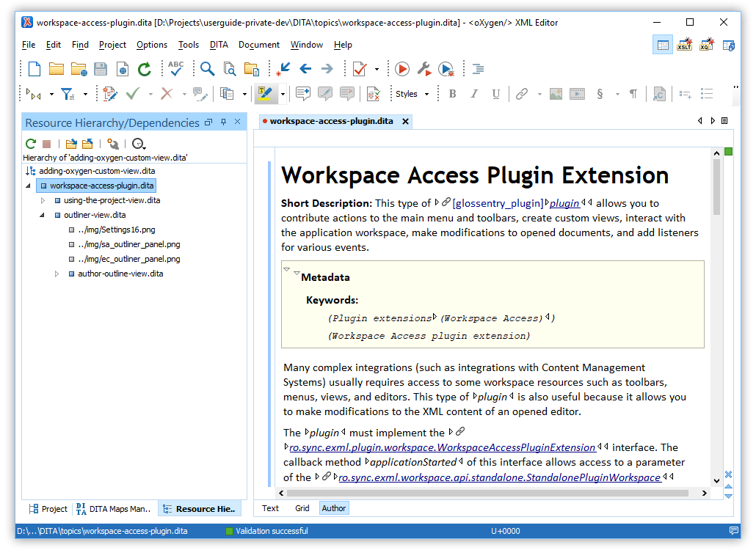Toggle Track Changes icon
The image size is (756, 550).
tap(110, 93)
